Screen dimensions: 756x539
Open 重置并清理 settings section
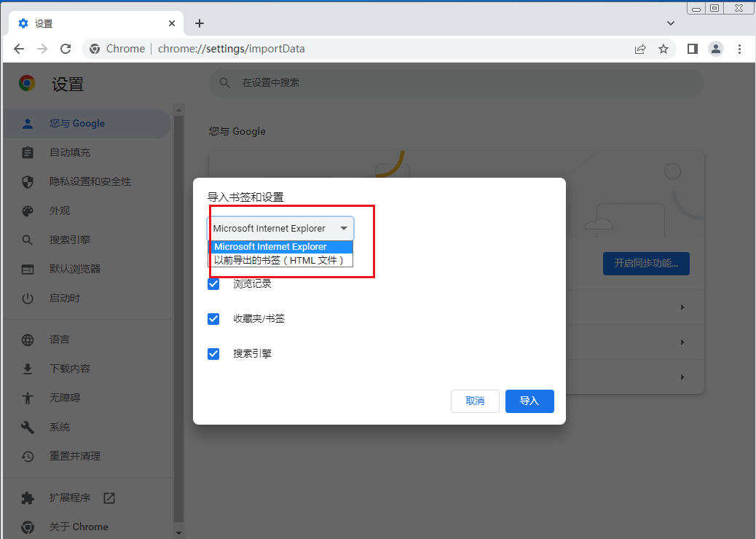87,456
